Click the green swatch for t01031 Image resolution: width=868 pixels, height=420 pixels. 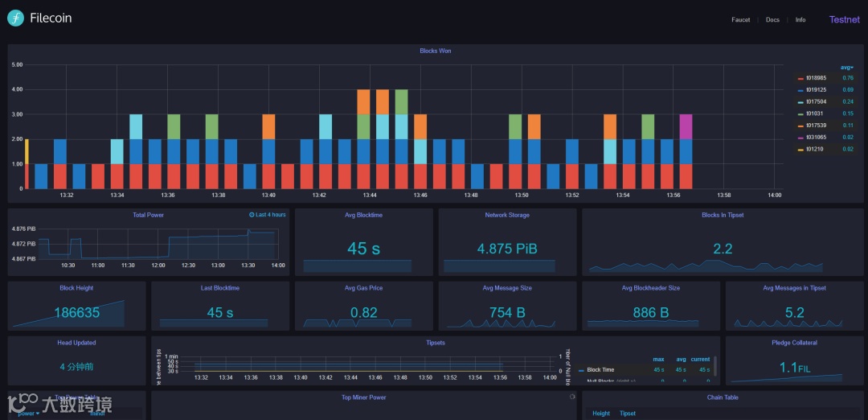tap(800, 114)
